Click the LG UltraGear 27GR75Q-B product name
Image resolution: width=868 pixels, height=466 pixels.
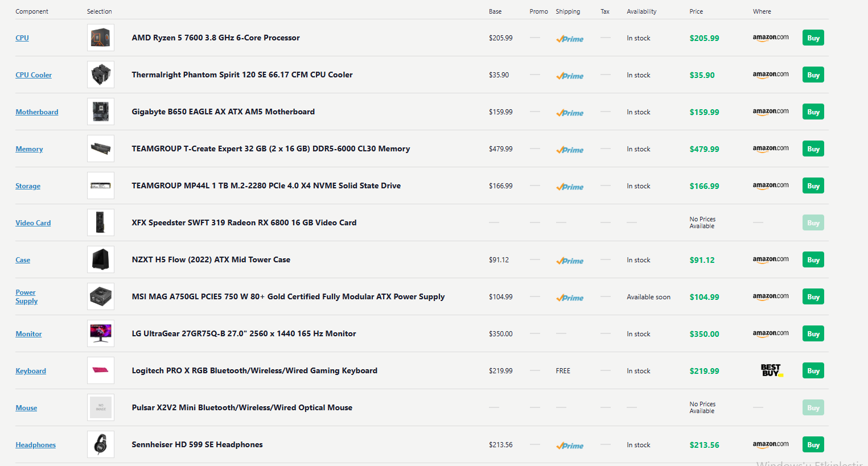click(x=244, y=333)
